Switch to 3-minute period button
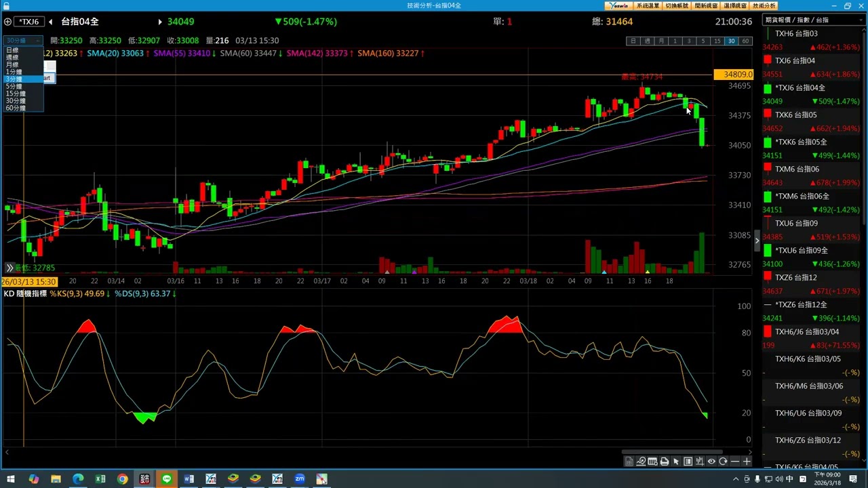868x488 pixels. tap(689, 41)
